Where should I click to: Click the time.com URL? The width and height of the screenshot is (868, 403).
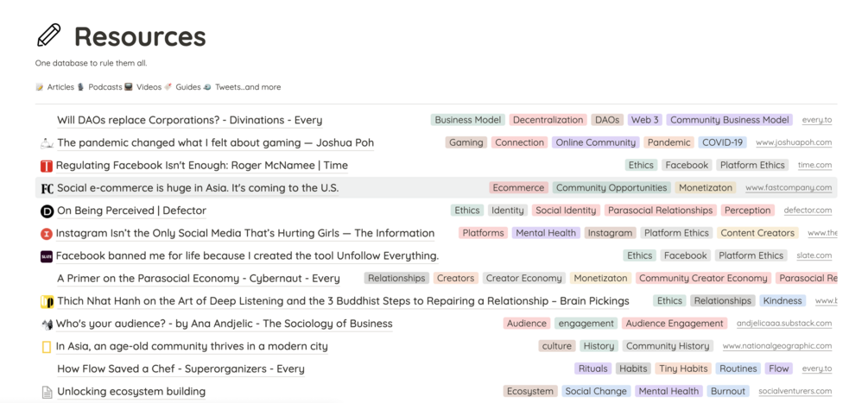point(814,166)
